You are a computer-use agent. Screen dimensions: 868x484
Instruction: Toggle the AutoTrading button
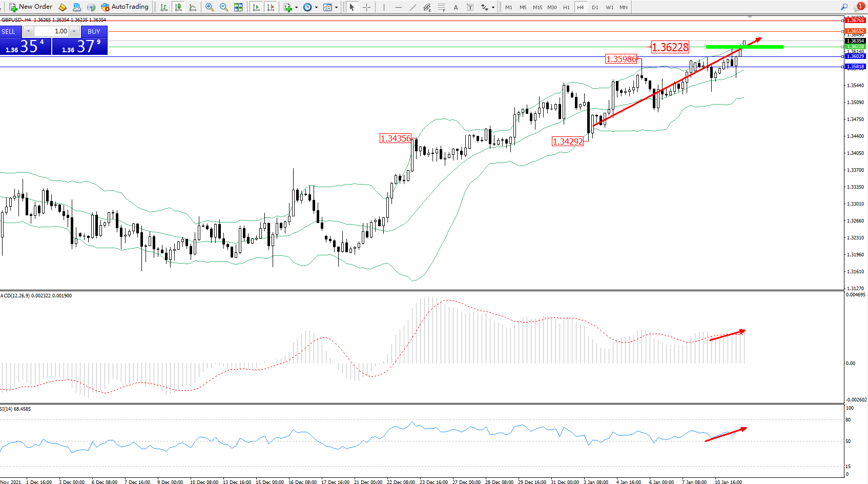125,7
